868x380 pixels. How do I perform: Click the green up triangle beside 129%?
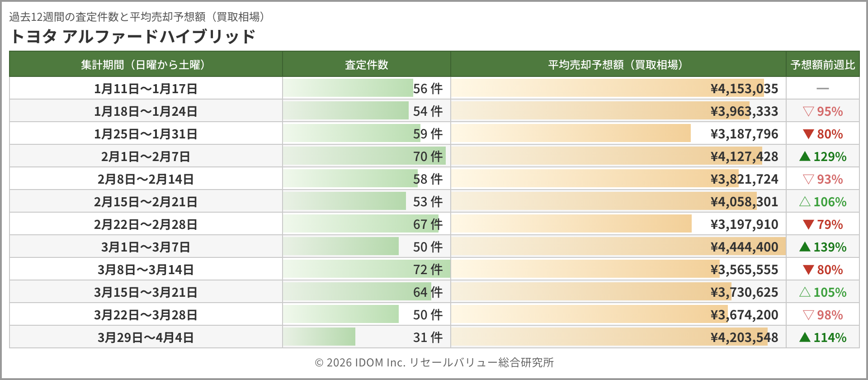click(805, 157)
